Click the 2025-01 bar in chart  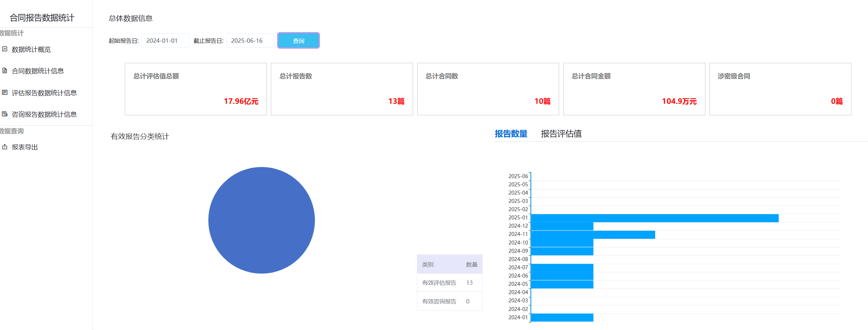coord(654,218)
